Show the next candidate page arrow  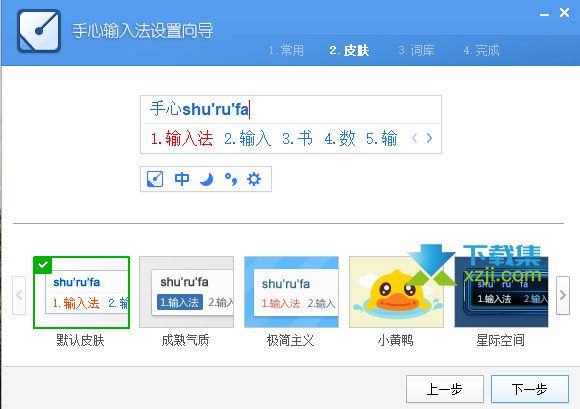(x=429, y=138)
